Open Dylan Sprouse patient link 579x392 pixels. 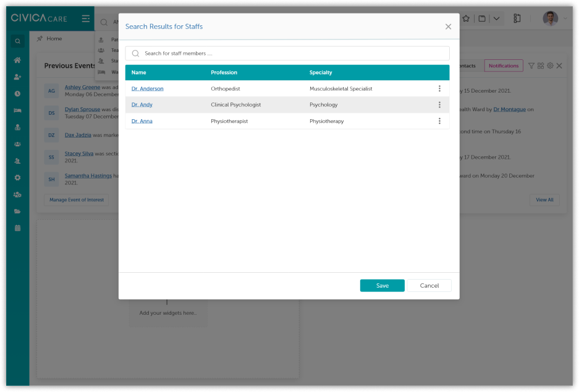click(x=82, y=109)
